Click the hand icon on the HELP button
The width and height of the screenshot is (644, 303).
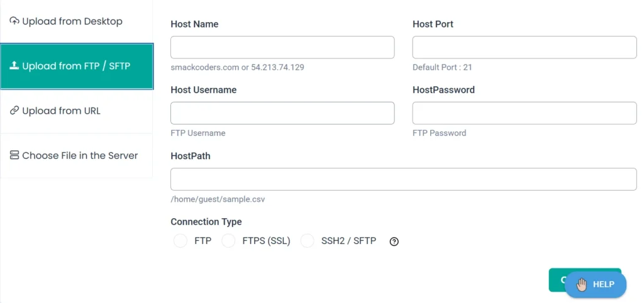pyautogui.click(x=582, y=285)
